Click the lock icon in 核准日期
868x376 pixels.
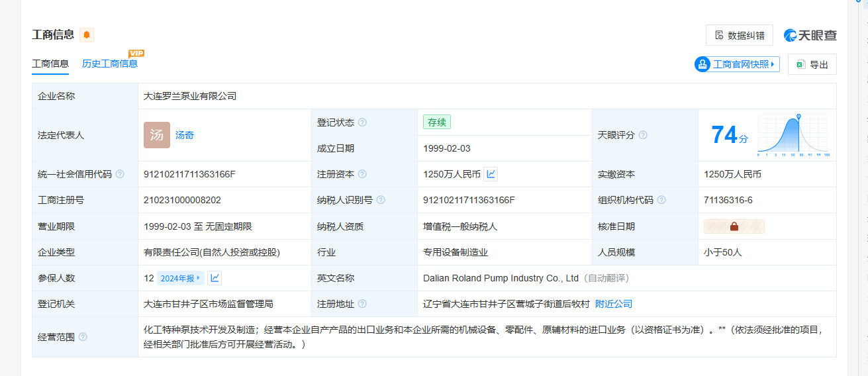[x=734, y=226]
